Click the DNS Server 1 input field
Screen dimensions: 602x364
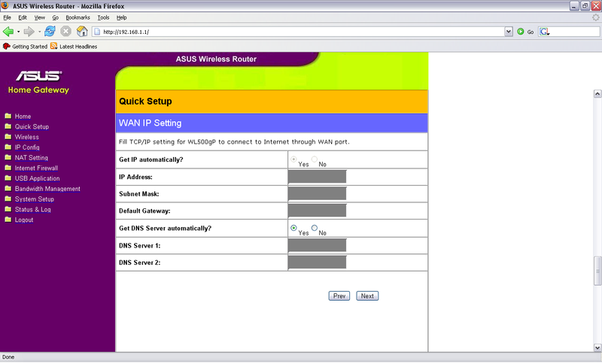coord(317,245)
